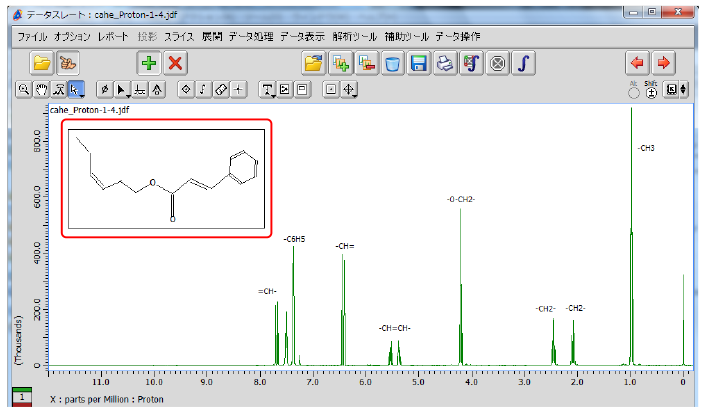Viewport: 704px width, 415px height.
Task: Print spectrum with printer icon
Action: pyautogui.click(x=444, y=63)
